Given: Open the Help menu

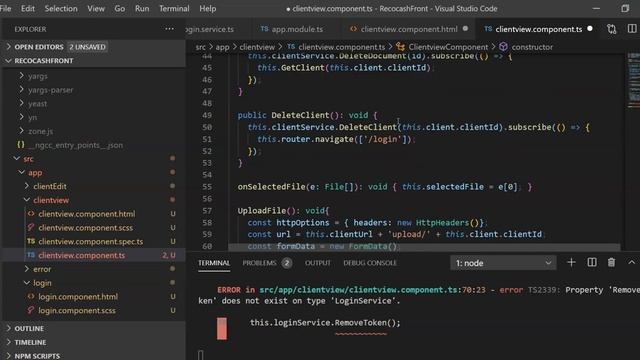Looking at the screenshot, I should (x=208, y=9).
